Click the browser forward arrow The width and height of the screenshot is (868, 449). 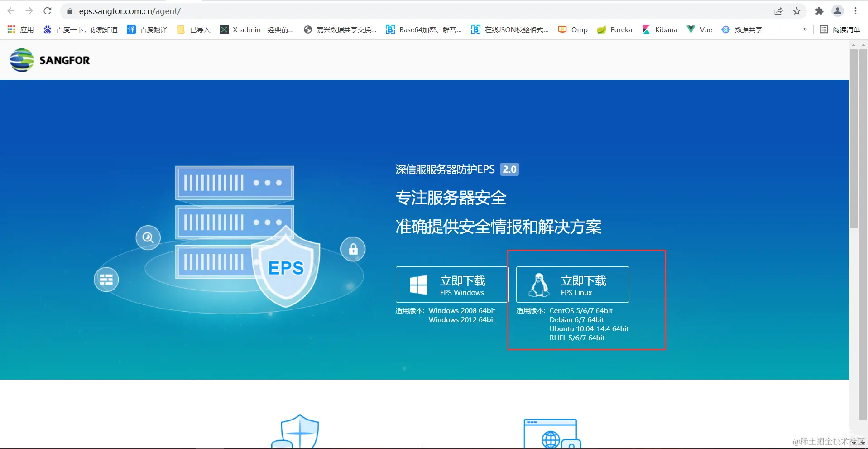(x=29, y=11)
